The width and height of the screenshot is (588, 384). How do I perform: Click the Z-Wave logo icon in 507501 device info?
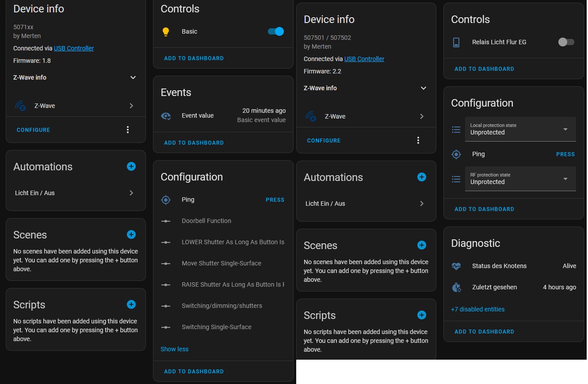310,116
